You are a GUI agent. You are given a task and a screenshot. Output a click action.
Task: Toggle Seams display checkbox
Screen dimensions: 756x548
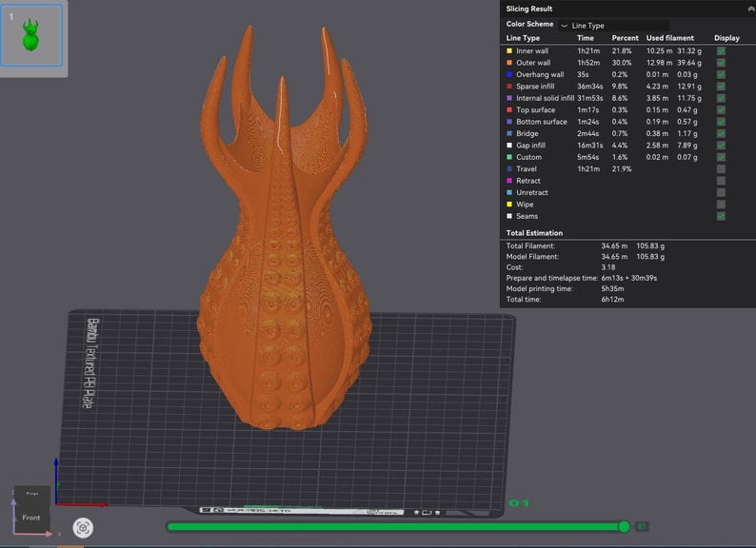point(721,216)
